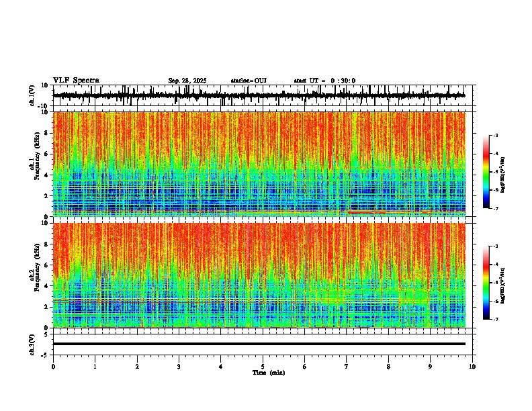Image resolution: width=532 pixels, height=411 pixels.
Task: Click the time axis tick label "10" below ch.3
Action: tap(472, 367)
